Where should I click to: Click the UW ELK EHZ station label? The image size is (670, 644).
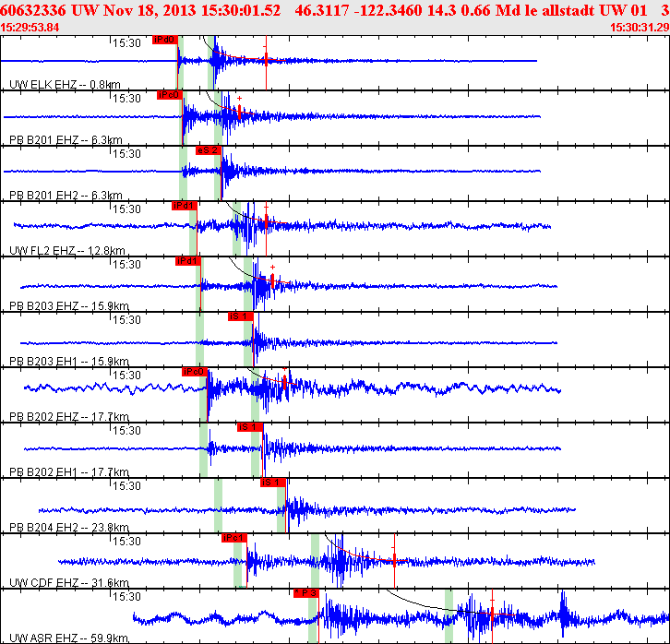(65, 84)
